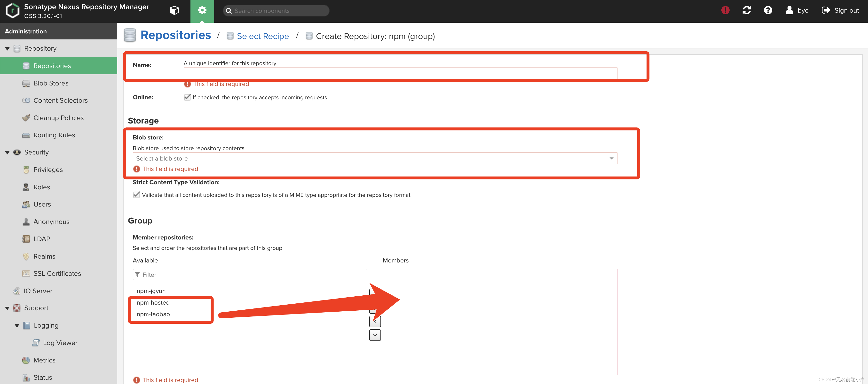Open the Select a blob store dropdown
The height and width of the screenshot is (384, 868).
(x=375, y=159)
